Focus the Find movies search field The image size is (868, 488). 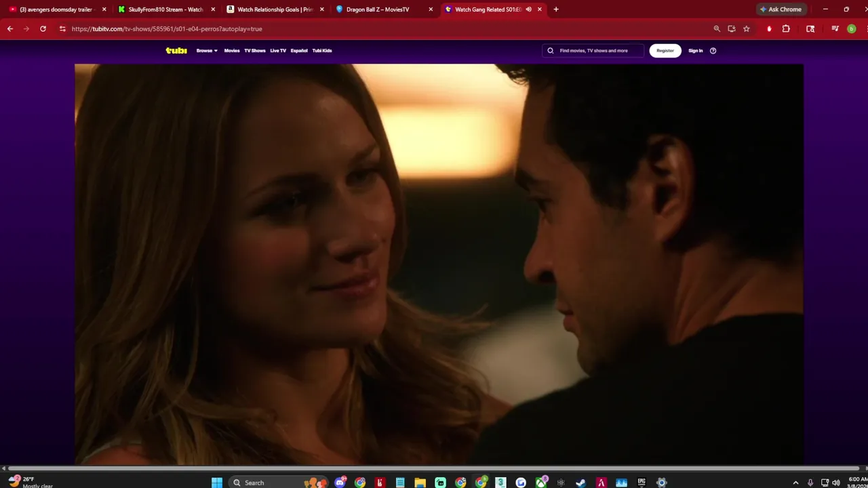click(593, 51)
